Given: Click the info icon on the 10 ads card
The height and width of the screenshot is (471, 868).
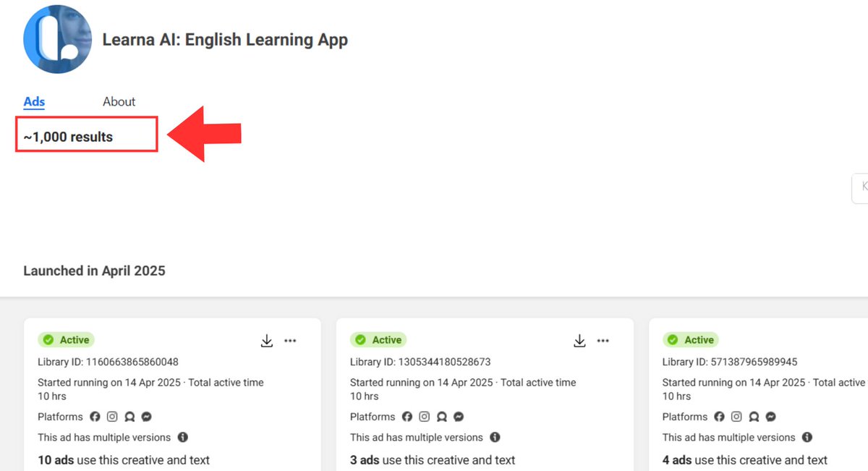Looking at the screenshot, I should (x=182, y=437).
